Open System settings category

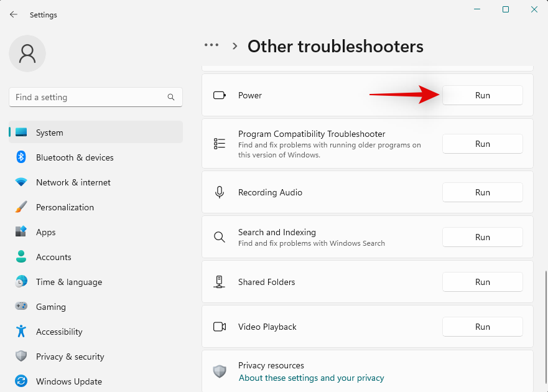(x=96, y=132)
